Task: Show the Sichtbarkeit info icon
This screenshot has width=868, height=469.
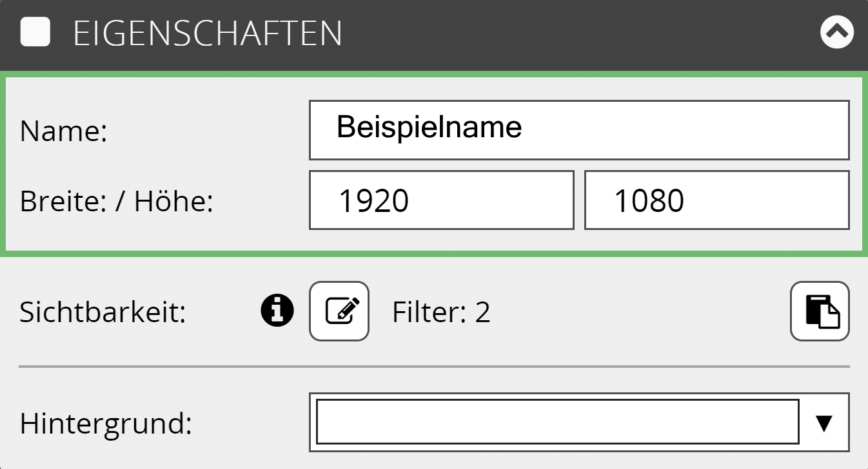Action: (x=277, y=311)
